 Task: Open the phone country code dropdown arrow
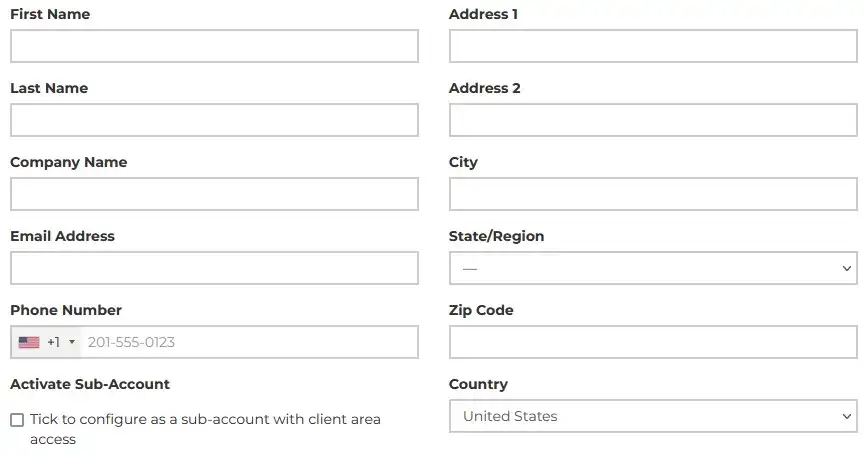(72, 342)
